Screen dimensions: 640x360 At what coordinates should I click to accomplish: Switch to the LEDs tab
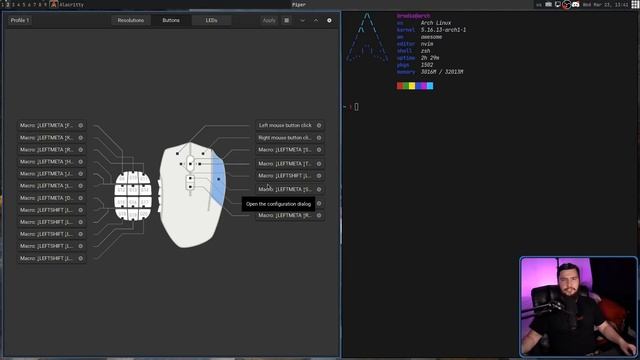click(x=211, y=20)
